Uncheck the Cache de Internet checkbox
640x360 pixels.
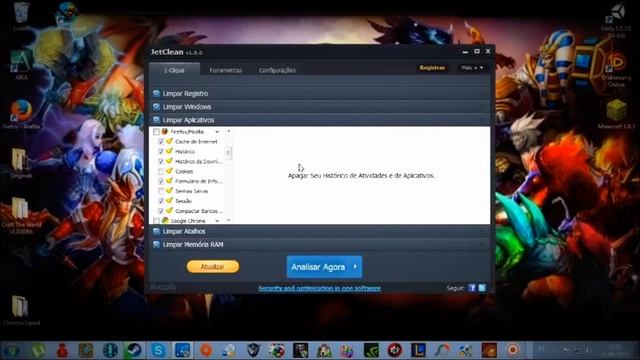tap(161, 142)
